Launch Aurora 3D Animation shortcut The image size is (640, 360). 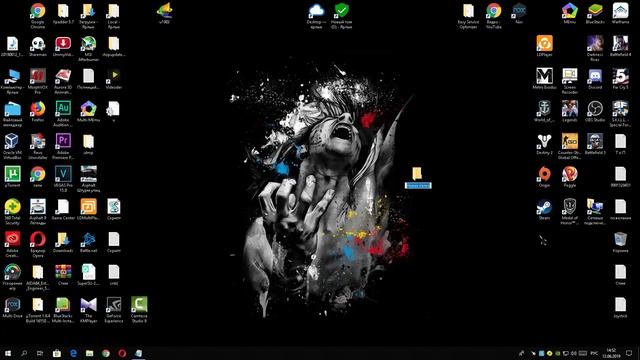(63, 81)
